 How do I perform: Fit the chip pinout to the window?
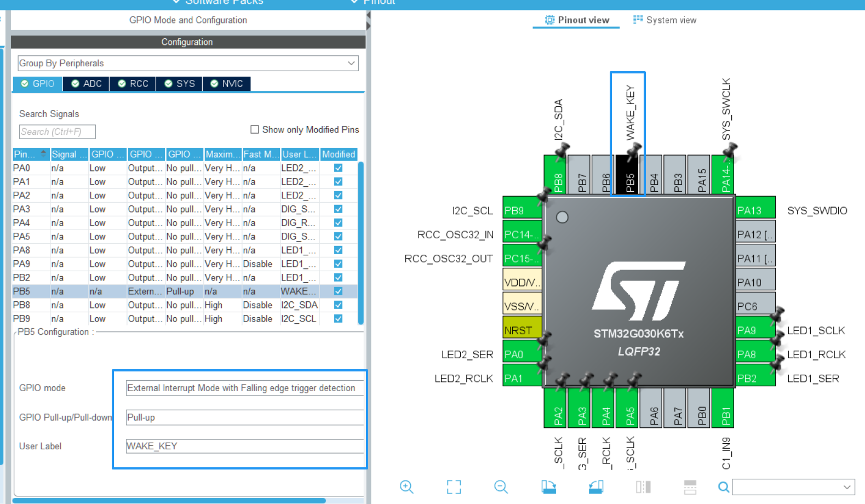coord(454,486)
